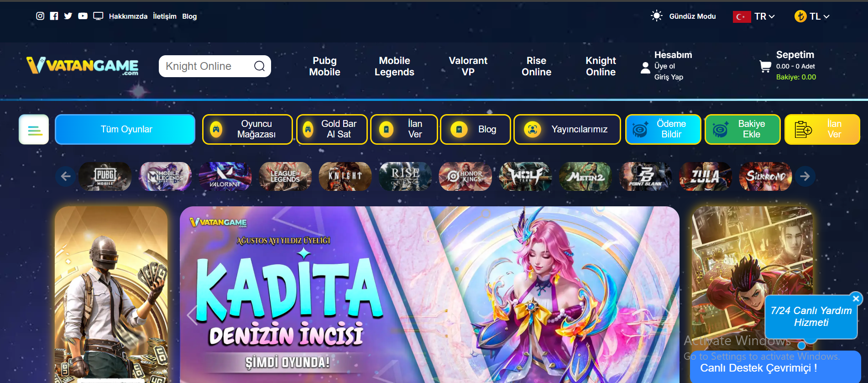Image resolution: width=868 pixels, height=383 pixels.
Task: Open the shopping cart icon
Action: (765, 67)
